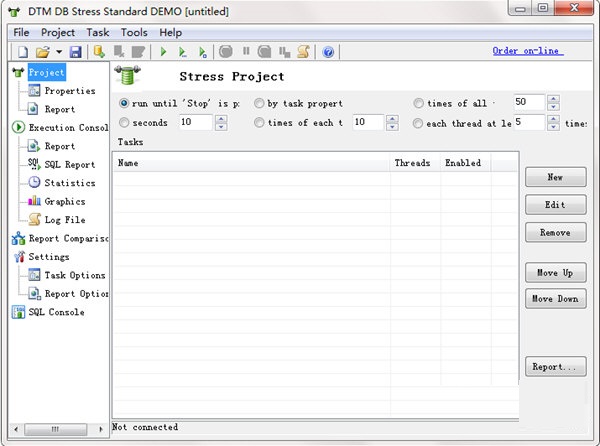Click the third green run icon with gear
The width and height of the screenshot is (600, 446).
202,52
